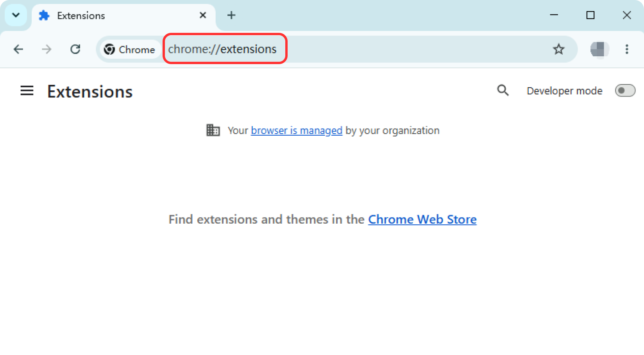Reload the current page
The width and height of the screenshot is (644, 355).
tap(75, 49)
